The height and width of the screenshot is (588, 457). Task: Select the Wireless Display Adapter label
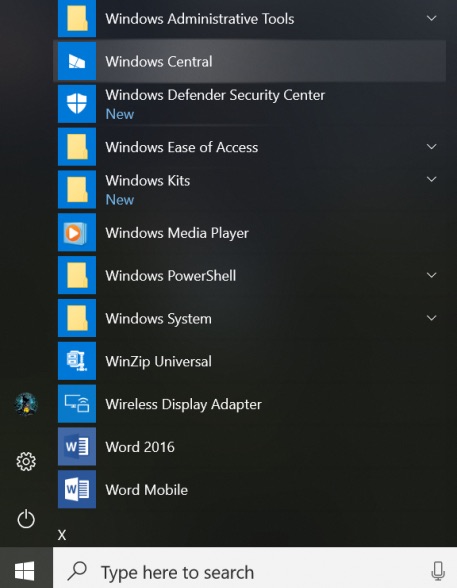(x=183, y=405)
